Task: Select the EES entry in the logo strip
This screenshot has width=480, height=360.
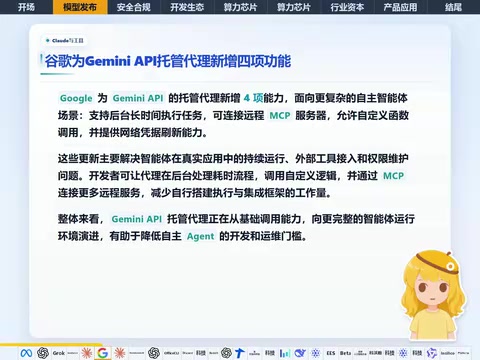Action: (331, 353)
